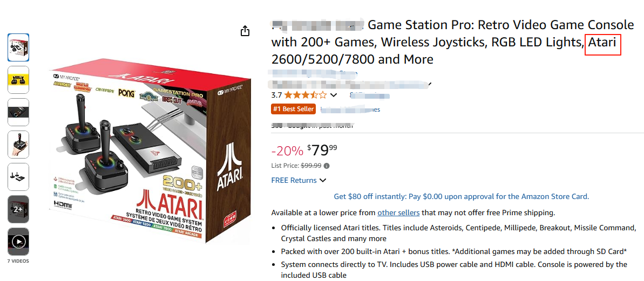Expand the star rating dropdown chevron
The image size is (644, 281).
pos(334,95)
